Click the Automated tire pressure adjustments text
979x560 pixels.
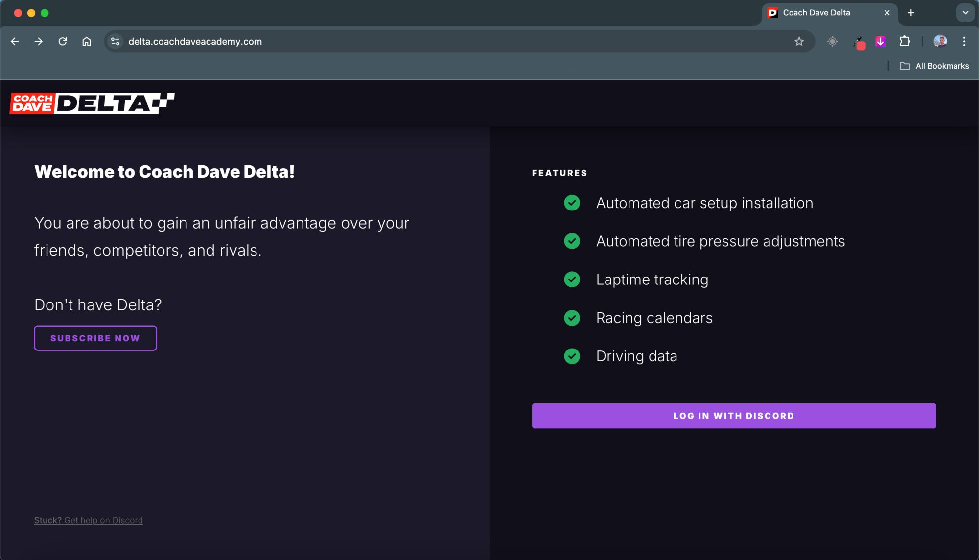click(721, 241)
